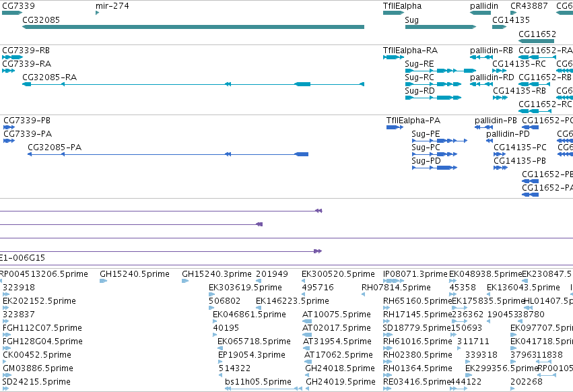Click the EK046861.5prime label

click(x=249, y=315)
